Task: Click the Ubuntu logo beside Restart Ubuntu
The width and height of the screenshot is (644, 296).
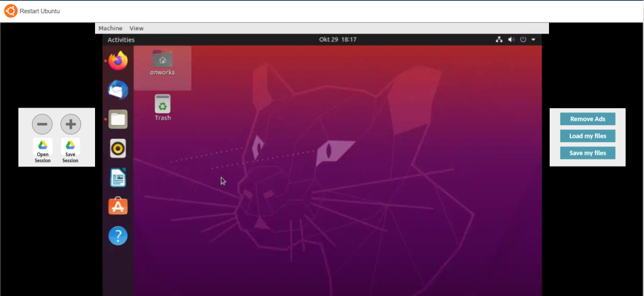Action: click(x=11, y=11)
